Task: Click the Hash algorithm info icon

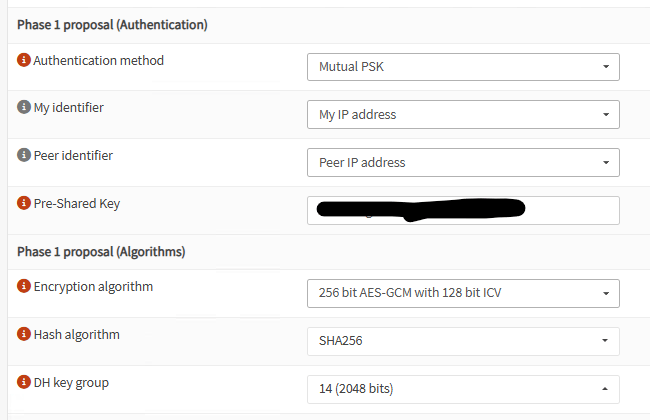Action: pos(24,334)
